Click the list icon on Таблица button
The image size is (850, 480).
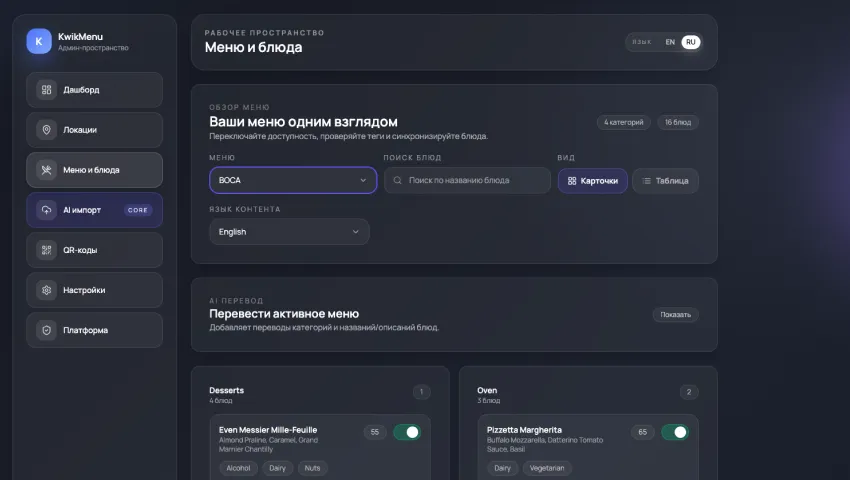click(646, 181)
